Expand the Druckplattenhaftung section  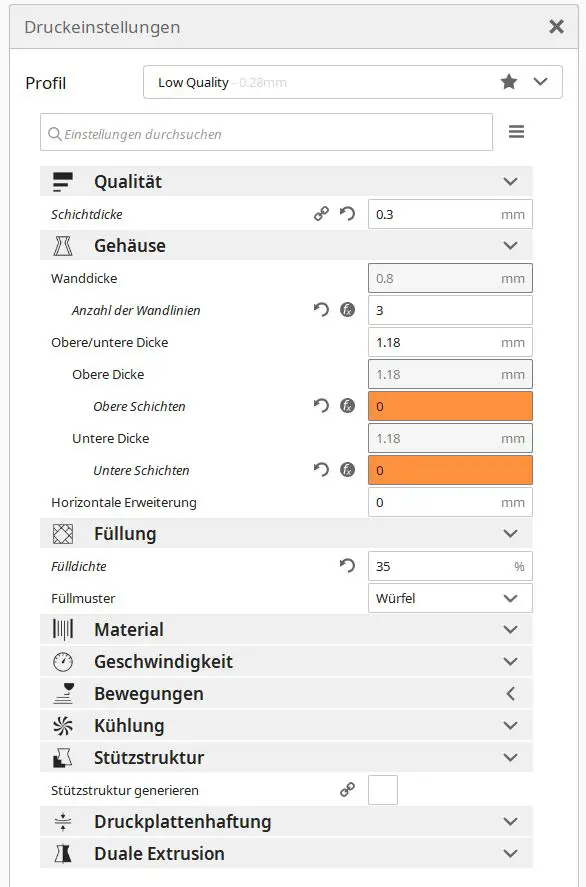point(286,821)
